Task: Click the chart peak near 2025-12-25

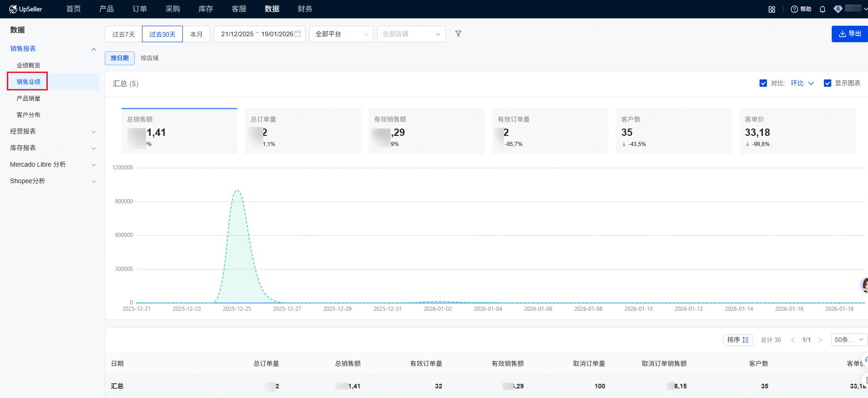Action: point(237,191)
